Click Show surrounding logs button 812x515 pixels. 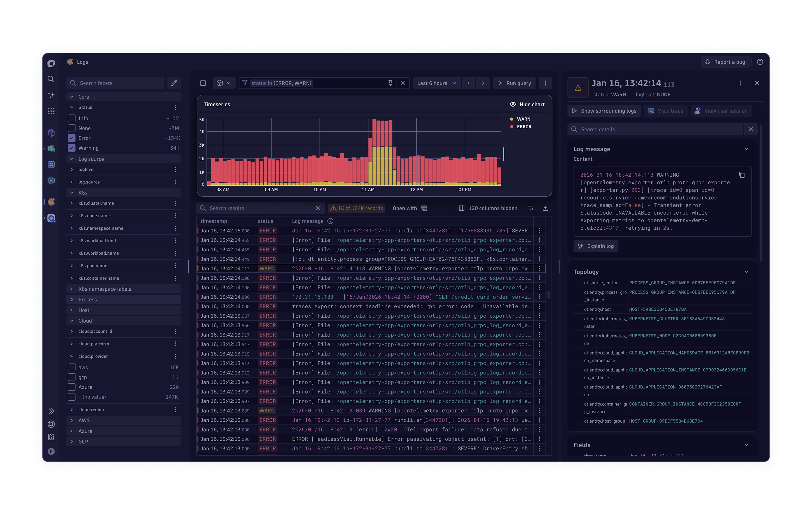point(604,111)
